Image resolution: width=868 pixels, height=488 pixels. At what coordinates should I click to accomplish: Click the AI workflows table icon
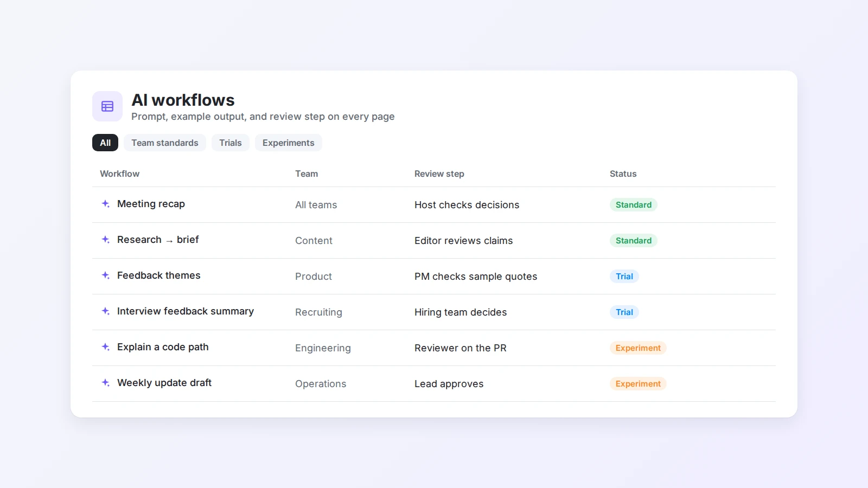click(x=107, y=106)
